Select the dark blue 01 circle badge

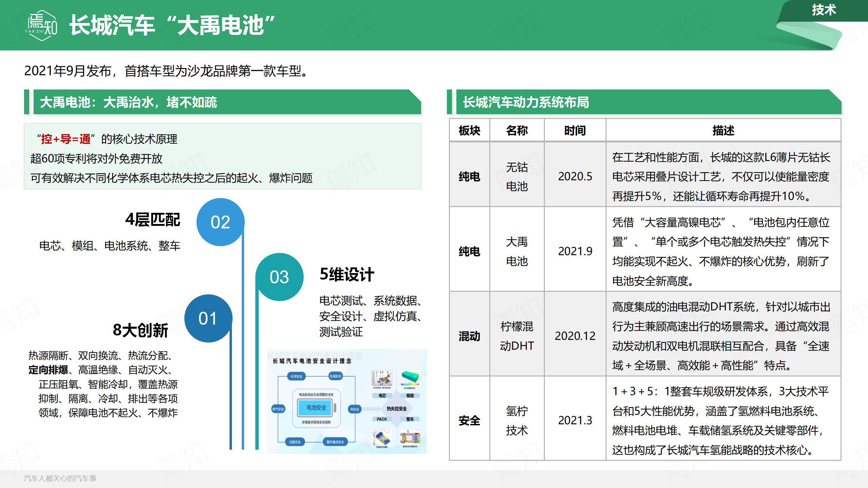tap(208, 318)
